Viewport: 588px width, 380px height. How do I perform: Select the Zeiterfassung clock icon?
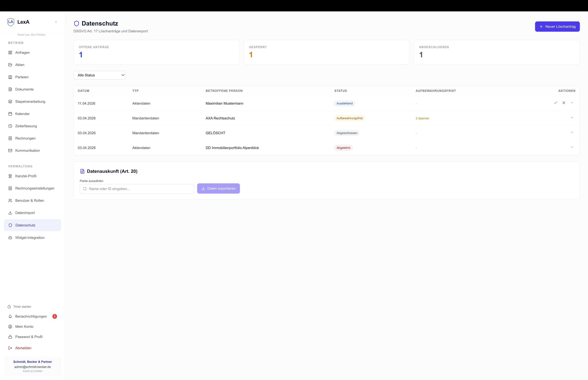pos(10,126)
